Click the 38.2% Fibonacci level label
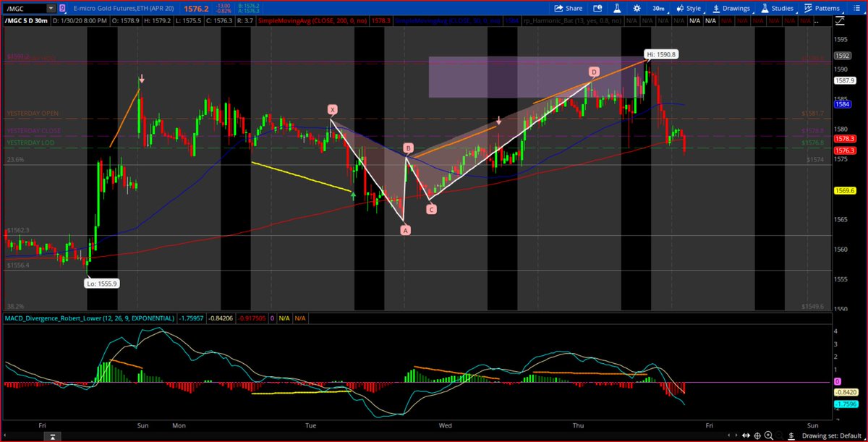Viewport: 868px width, 442px height. click(15, 306)
